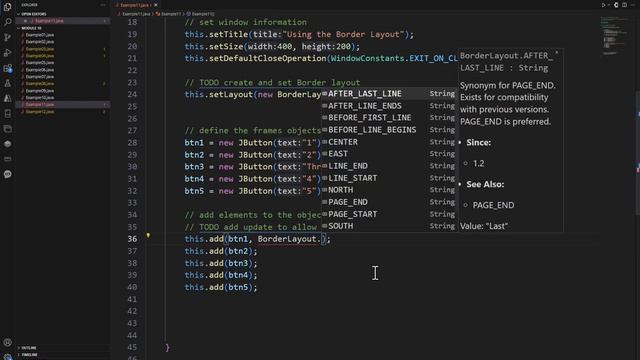Image resolution: width=640 pixels, height=360 pixels.
Task: Open the chat bubble icon in activity bar
Action: tap(7, 174)
